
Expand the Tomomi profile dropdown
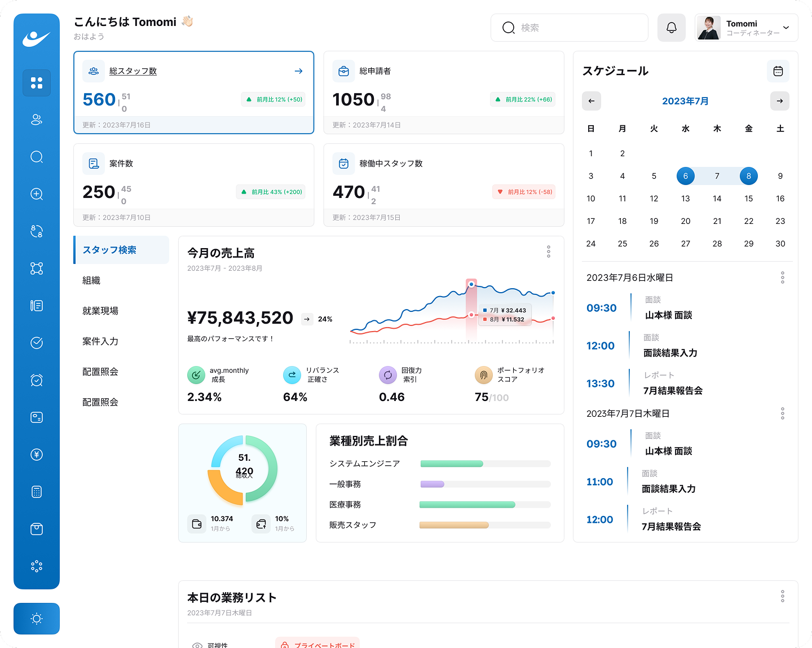click(785, 28)
